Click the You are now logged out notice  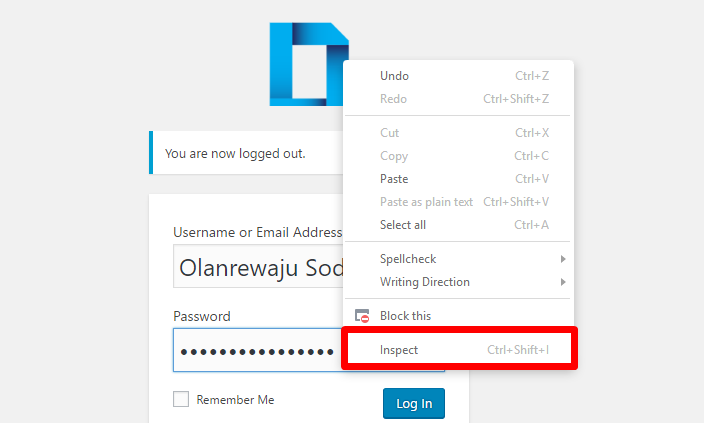tap(246, 153)
